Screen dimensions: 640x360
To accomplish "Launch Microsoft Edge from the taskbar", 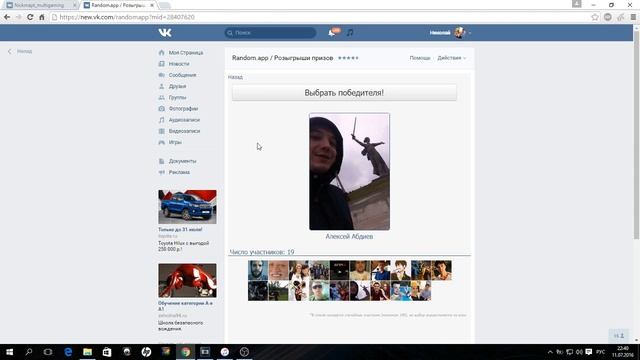I will coord(68,352).
